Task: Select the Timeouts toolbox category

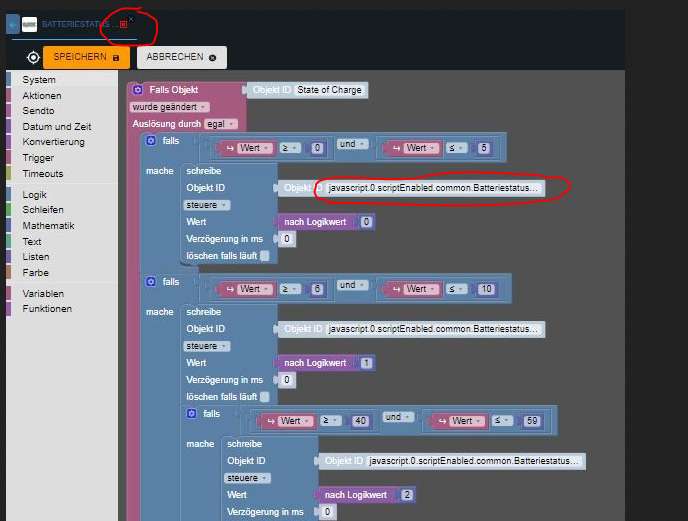Action: (43, 173)
